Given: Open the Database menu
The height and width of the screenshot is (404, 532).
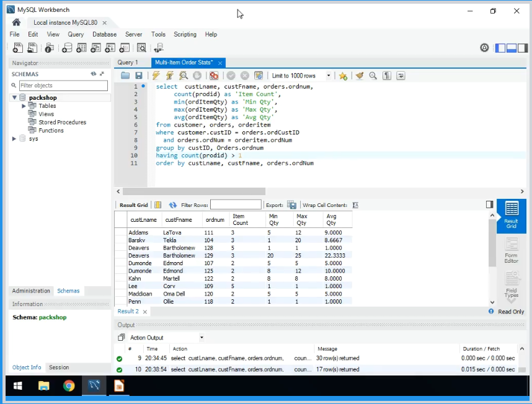Looking at the screenshot, I should tap(104, 35).
